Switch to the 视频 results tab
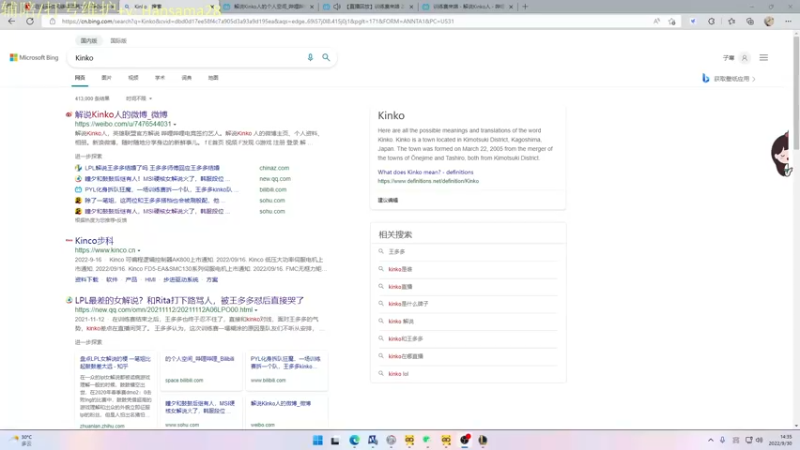 point(133,78)
